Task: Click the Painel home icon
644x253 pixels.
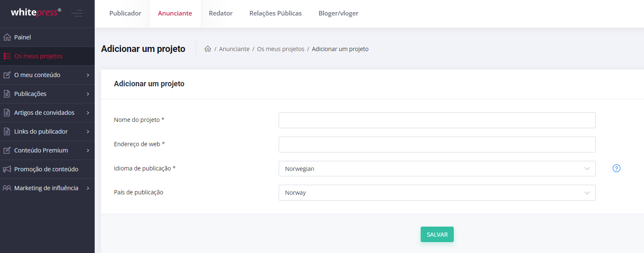Action: pos(7,37)
